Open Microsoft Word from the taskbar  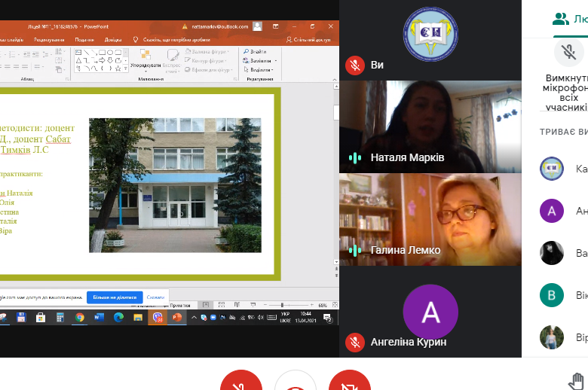click(99, 318)
